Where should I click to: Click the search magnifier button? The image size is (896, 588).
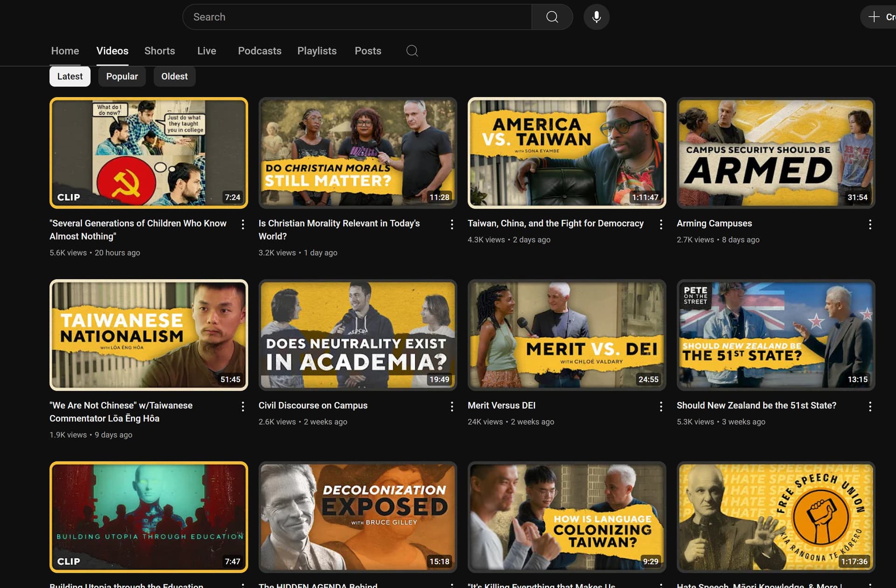tap(552, 17)
